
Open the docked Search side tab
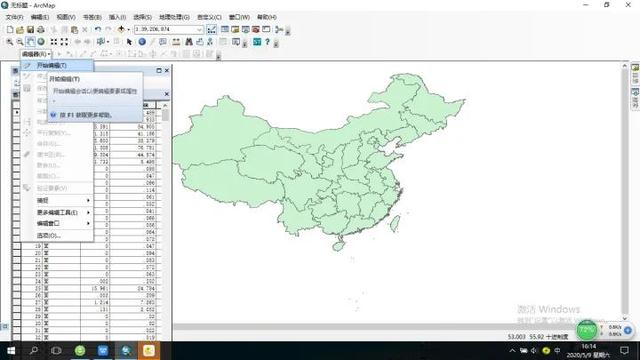point(635,98)
